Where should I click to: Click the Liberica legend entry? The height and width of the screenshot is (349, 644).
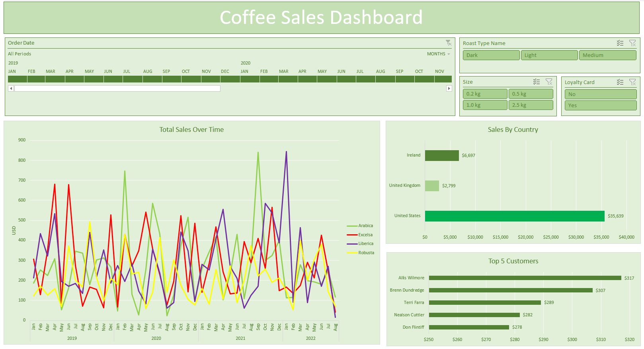pos(360,243)
